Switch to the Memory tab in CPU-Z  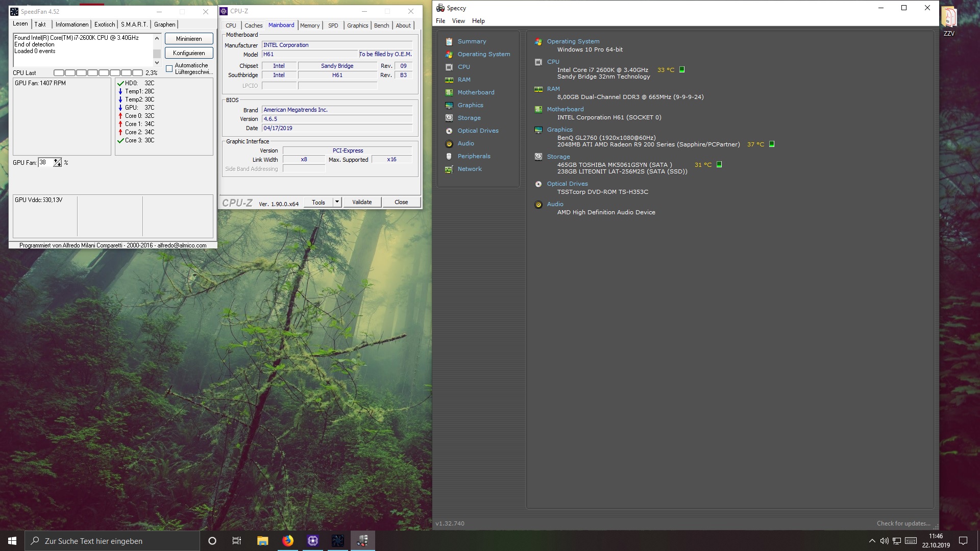(x=310, y=26)
